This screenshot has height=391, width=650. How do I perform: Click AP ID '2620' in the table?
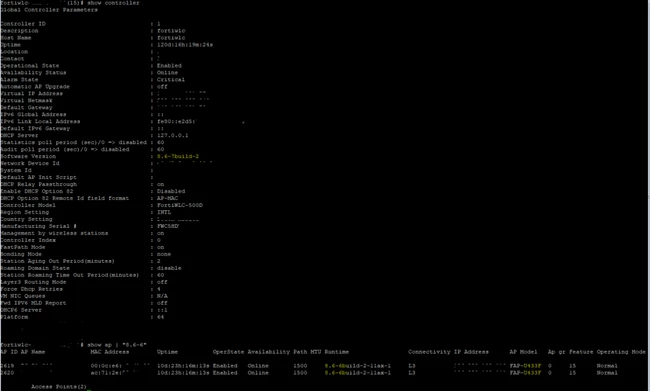click(x=7, y=373)
